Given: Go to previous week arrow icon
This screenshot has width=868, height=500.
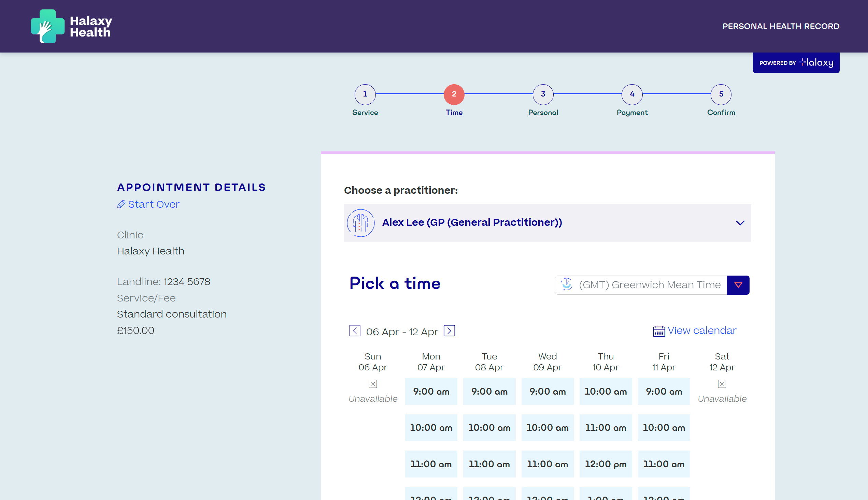Looking at the screenshot, I should [355, 331].
